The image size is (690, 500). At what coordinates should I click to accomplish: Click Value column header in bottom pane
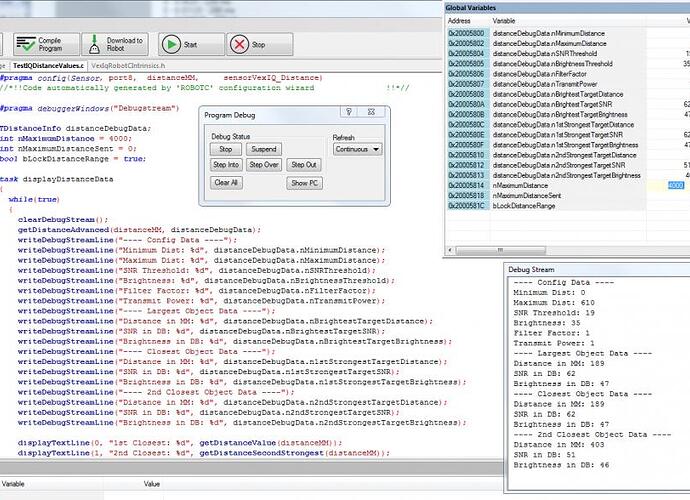[151, 484]
